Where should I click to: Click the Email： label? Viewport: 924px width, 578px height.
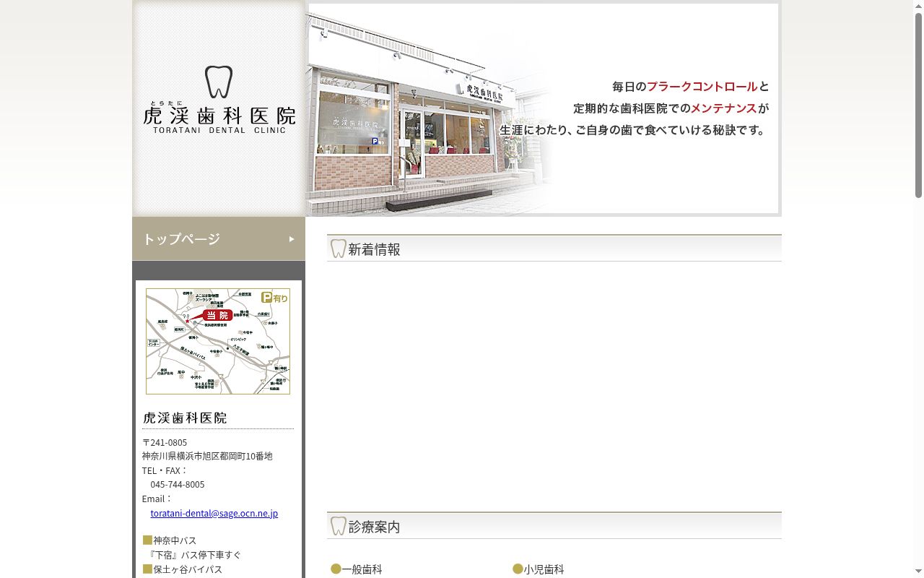click(x=157, y=499)
